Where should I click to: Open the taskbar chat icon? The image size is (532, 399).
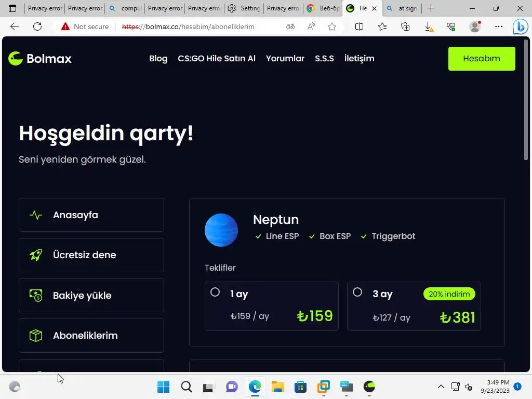click(x=232, y=387)
